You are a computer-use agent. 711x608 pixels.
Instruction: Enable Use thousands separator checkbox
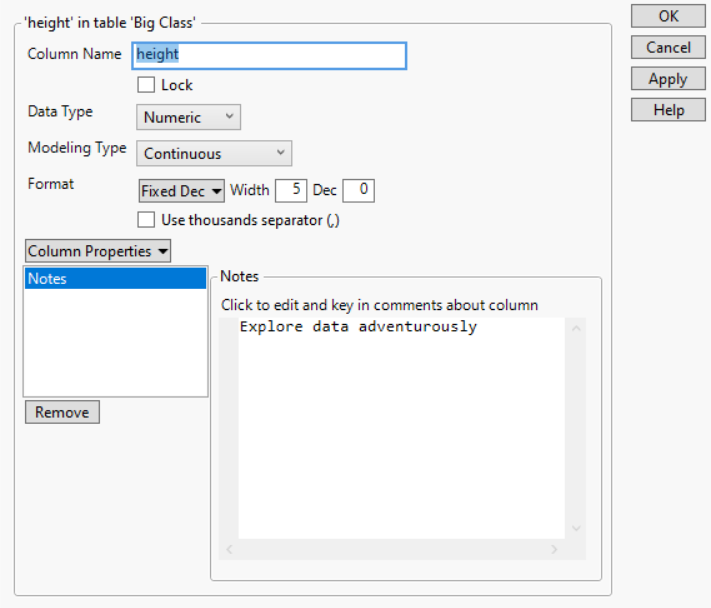[x=146, y=220]
